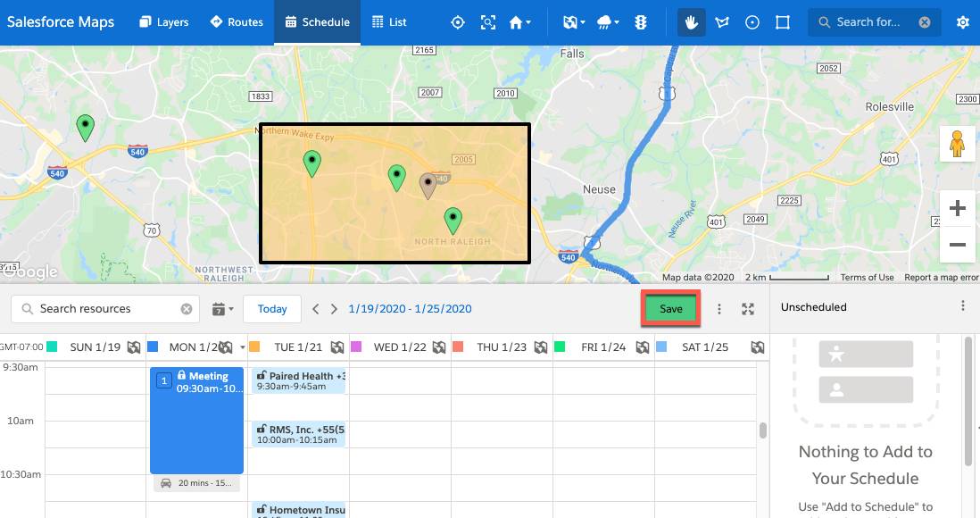Select the hand pan tool
Viewport: 980px width, 518px height.
[691, 22]
